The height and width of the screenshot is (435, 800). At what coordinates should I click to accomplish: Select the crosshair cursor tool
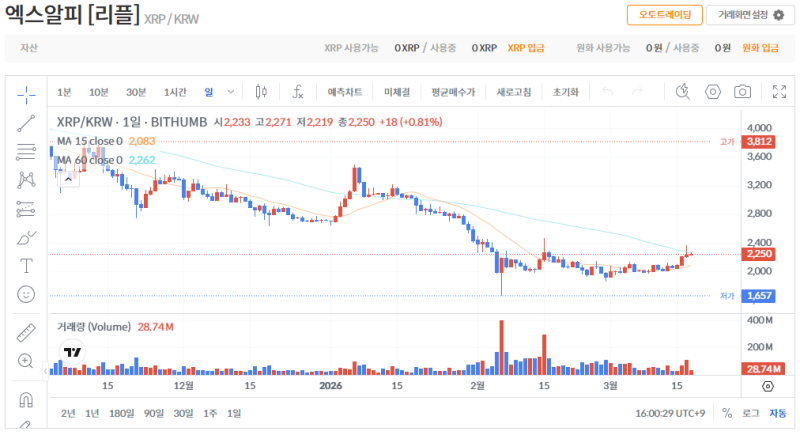coord(26,94)
